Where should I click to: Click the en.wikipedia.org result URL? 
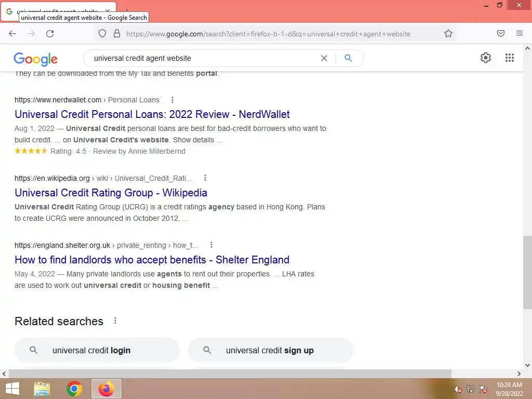pos(52,178)
